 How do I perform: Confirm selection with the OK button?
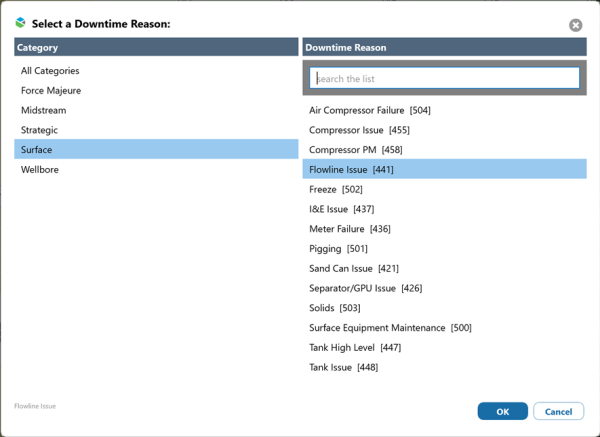[x=502, y=411]
